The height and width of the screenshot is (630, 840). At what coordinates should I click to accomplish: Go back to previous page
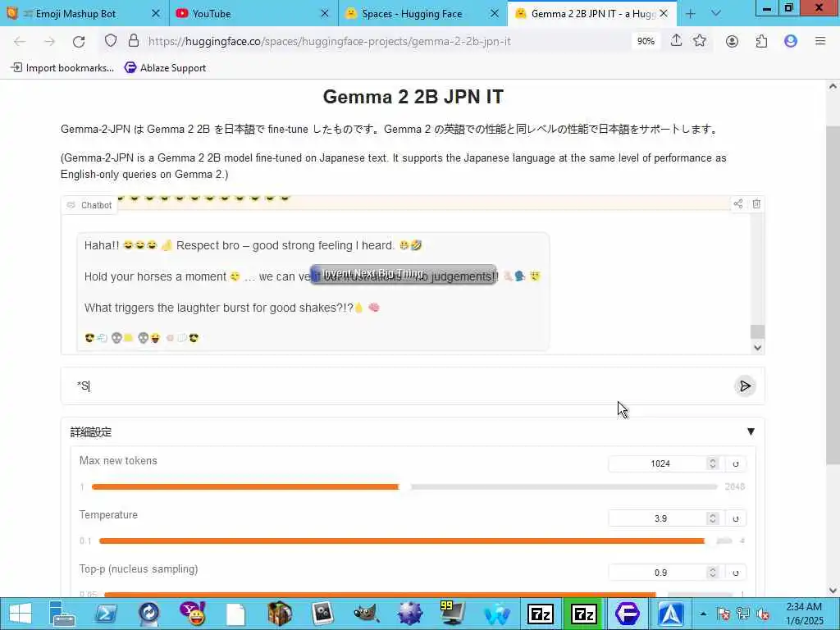[x=20, y=41]
